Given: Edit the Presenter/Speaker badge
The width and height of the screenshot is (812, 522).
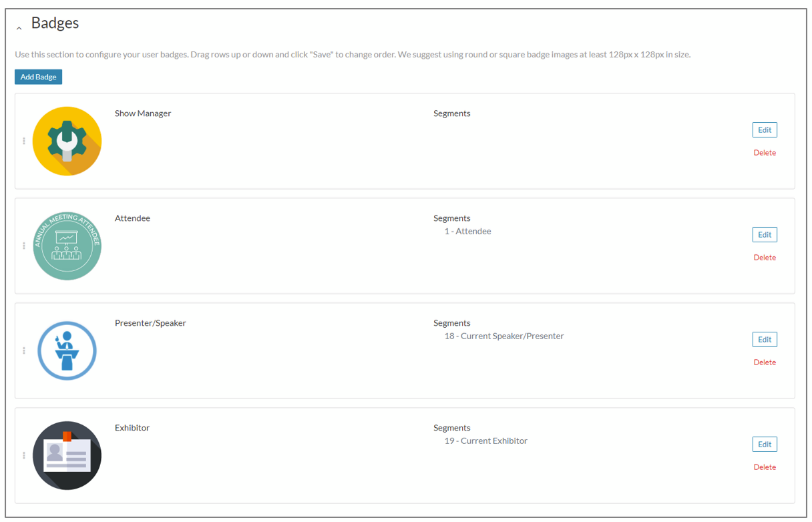Looking at the screenshot, I should [x=765, y=340].
